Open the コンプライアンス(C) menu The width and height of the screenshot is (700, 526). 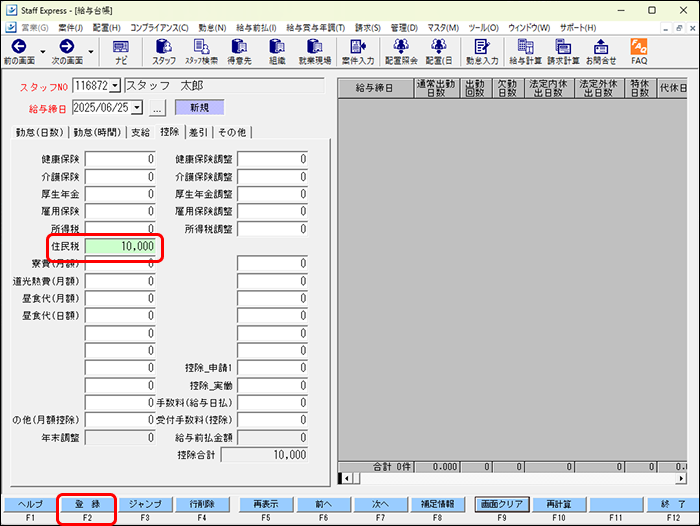coord(159,28)
